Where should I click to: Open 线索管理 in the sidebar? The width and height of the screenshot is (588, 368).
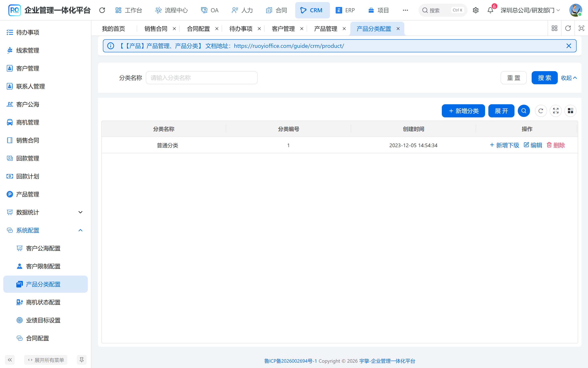[46, 50]
